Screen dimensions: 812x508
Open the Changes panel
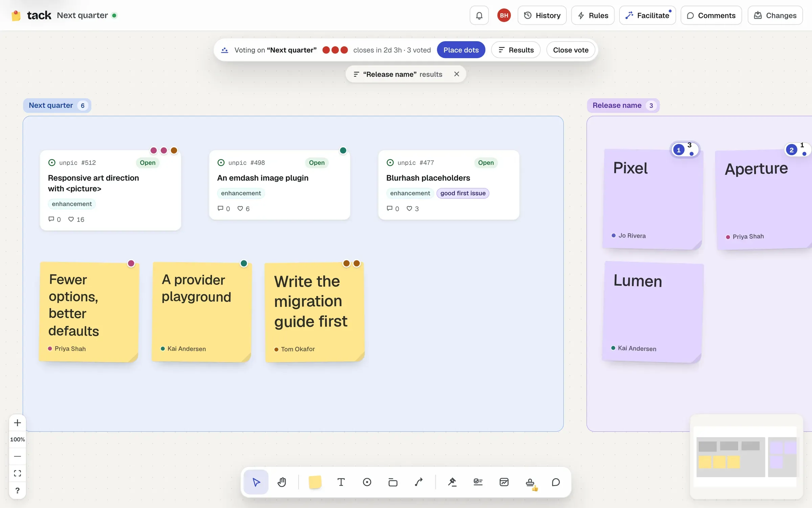(775, 15)
